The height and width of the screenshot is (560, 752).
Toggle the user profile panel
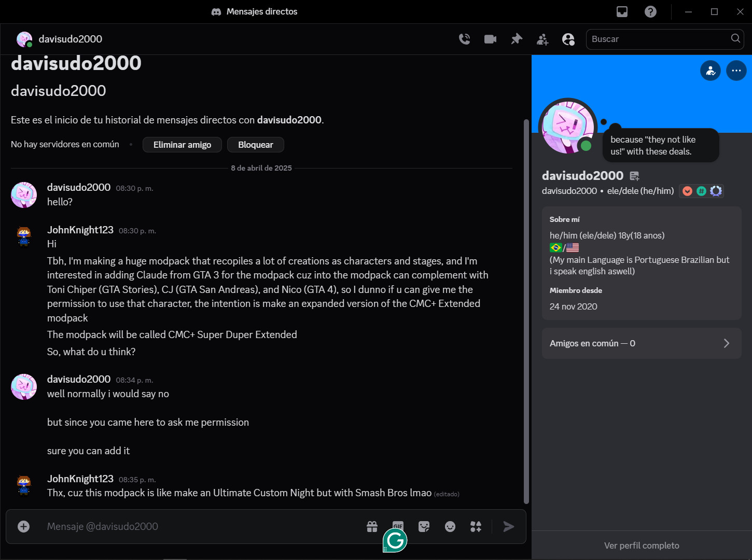568,39
